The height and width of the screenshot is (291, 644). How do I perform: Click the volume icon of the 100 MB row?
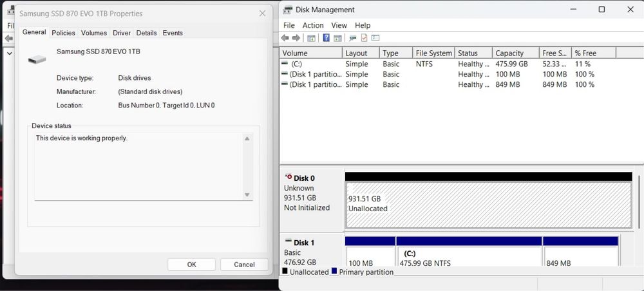click(x=285, y=74)
